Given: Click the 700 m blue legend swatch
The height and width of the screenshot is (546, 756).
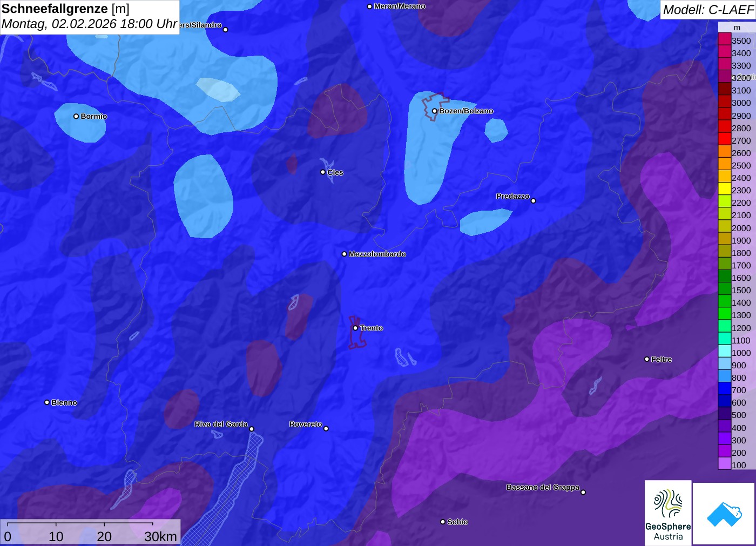Looking at the screenshot, I should (725, 389).
